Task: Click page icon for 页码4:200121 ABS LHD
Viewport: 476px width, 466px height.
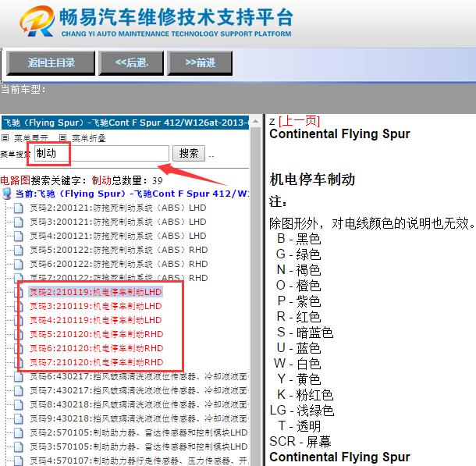Action: pos(19,237)
